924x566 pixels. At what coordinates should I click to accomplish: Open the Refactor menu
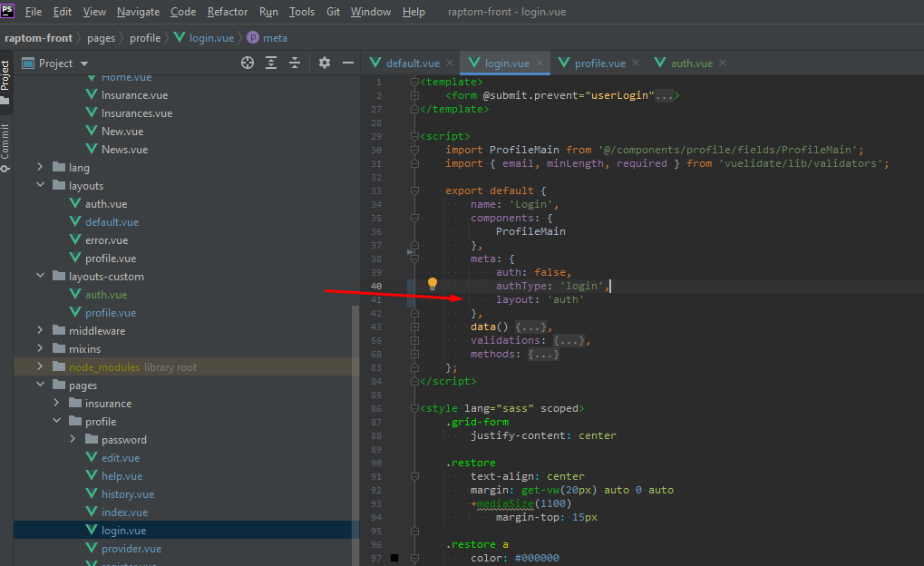pyautogui.click(x=228, y=12)
